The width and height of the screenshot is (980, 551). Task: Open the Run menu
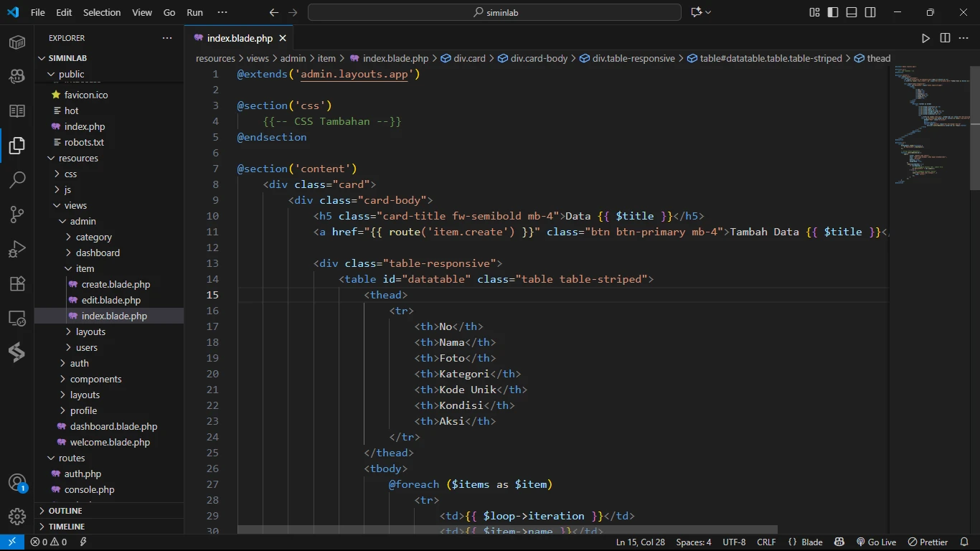click(x=194, y=12)
